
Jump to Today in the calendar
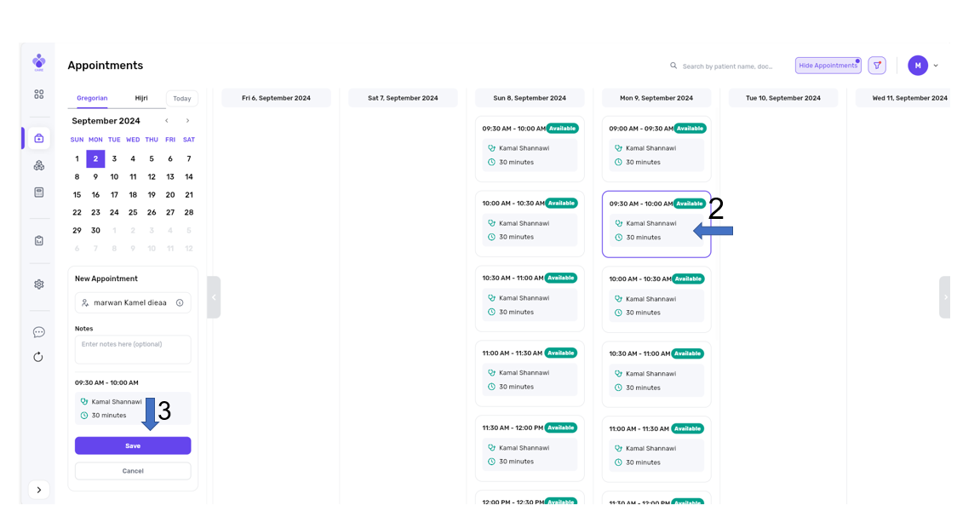point(182,99)
